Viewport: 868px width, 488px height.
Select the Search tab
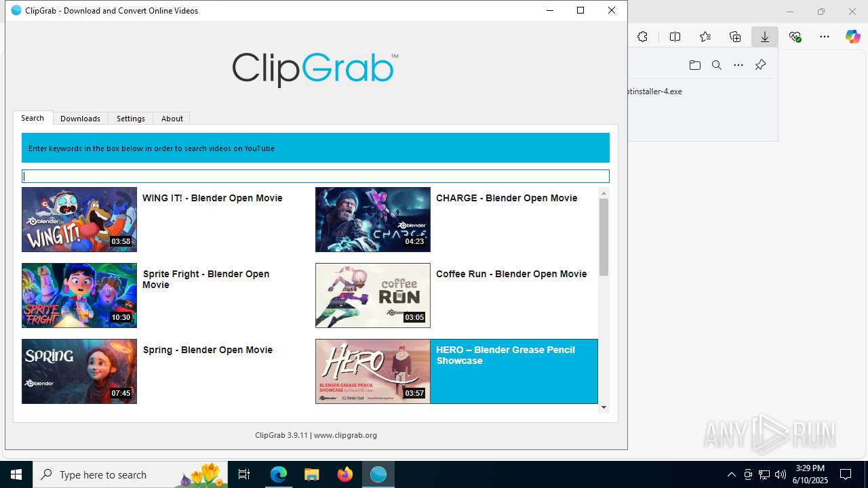coord(33,118)
